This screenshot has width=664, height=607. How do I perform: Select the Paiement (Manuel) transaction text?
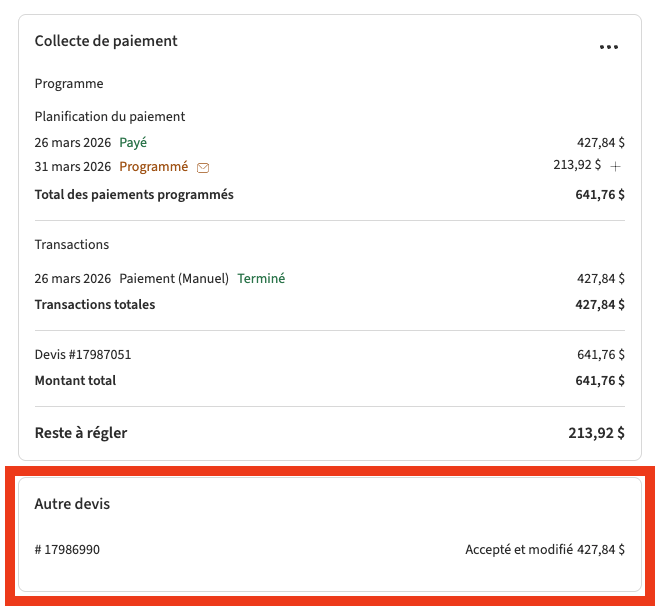click(x=174, y=278)
